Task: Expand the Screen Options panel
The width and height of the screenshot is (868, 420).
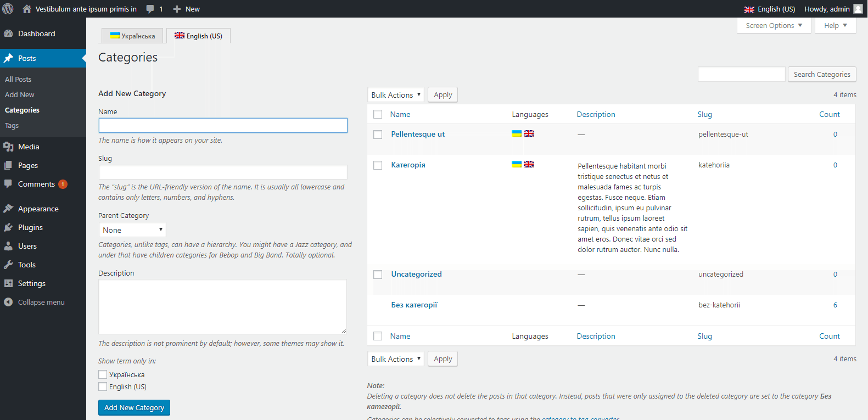Action: click(x=774, y=26)
